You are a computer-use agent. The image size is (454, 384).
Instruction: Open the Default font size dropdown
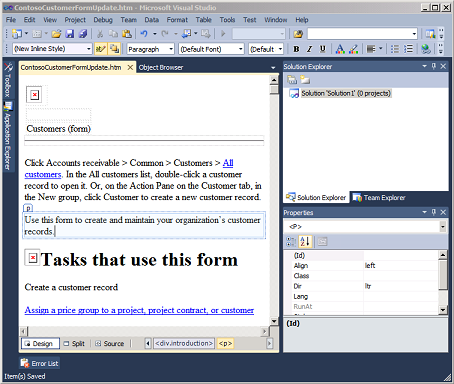pyautogui.click(x=280, y=49)
